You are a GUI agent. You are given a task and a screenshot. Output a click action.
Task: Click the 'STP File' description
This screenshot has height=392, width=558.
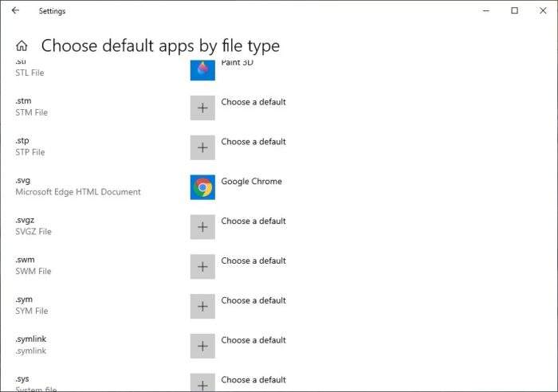[30, 152]
